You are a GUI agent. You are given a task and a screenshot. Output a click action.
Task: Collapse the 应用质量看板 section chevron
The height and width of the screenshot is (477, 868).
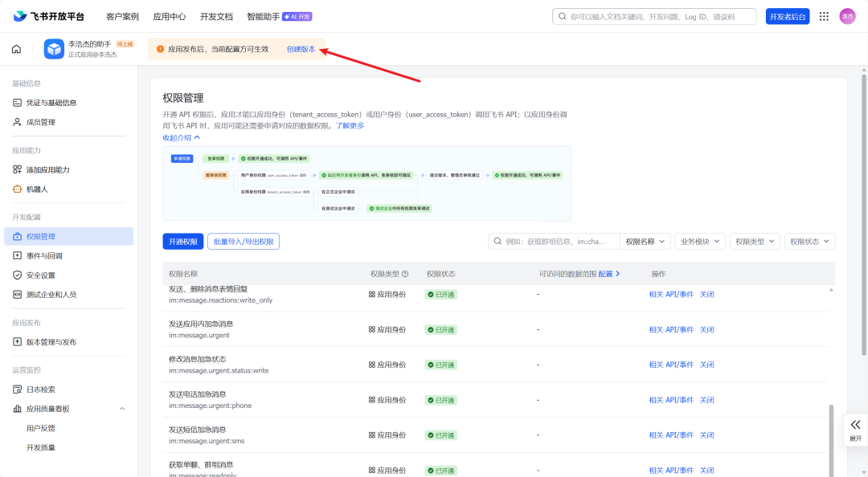121,408
